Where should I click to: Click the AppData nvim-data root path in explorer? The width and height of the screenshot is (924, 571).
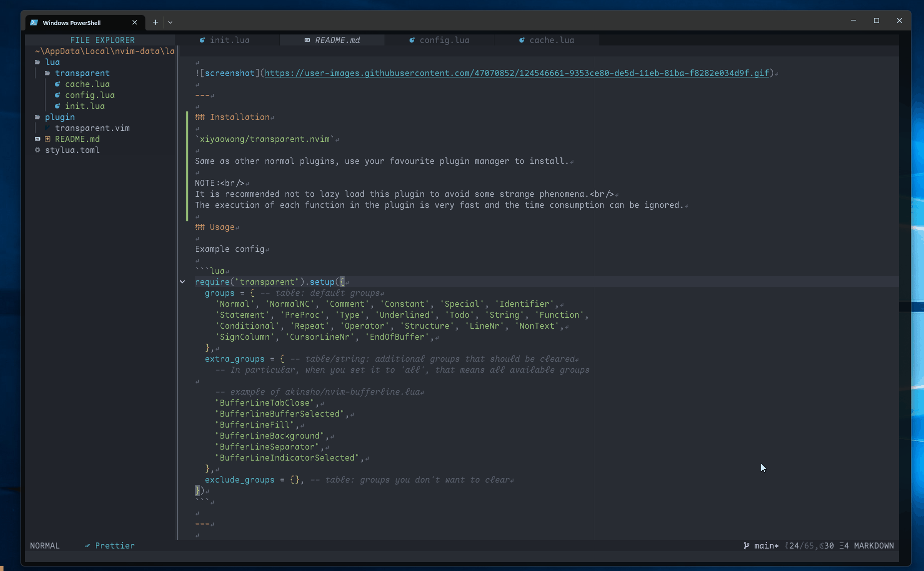pyautogui.click(x=105, y=51)
